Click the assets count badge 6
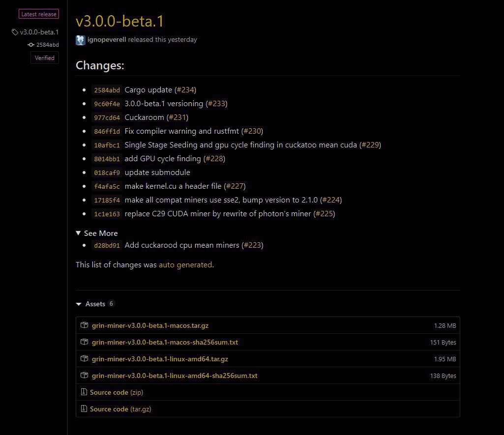 (x=111, y=304)
